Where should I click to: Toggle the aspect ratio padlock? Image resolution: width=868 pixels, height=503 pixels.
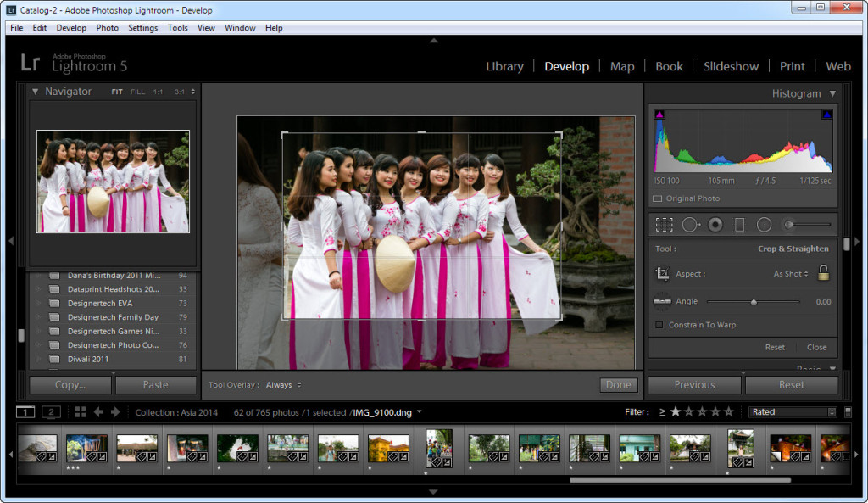coord(823,273)
